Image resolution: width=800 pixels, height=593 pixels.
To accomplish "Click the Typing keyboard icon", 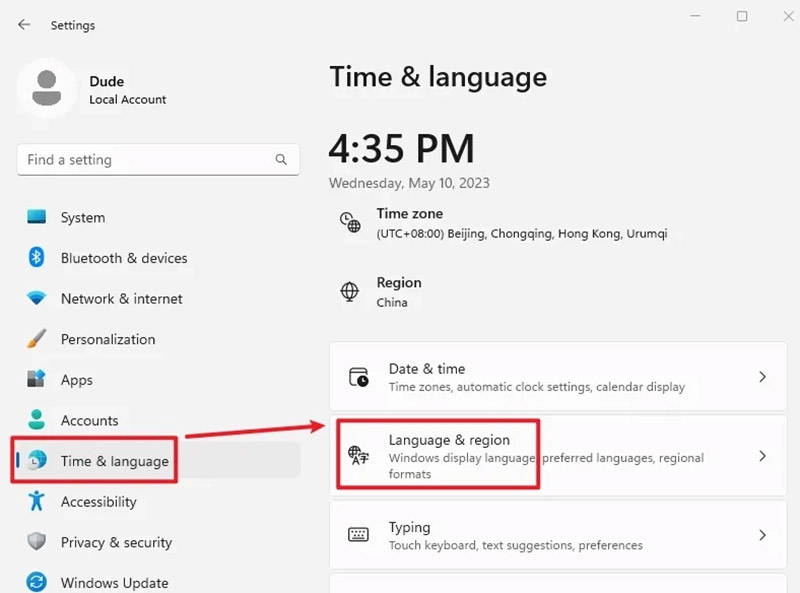I will [358, 534].
